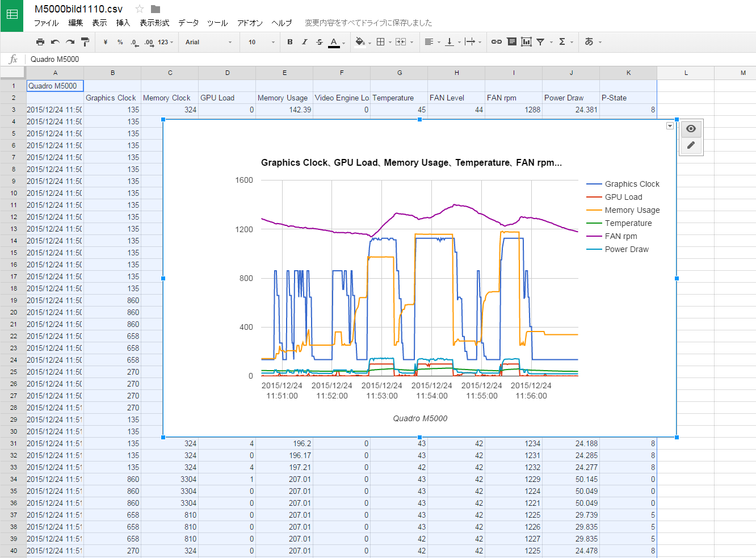This screenshot has width=756, height=558.
Task: Open the 編集 menu
Action: [75, 23]
